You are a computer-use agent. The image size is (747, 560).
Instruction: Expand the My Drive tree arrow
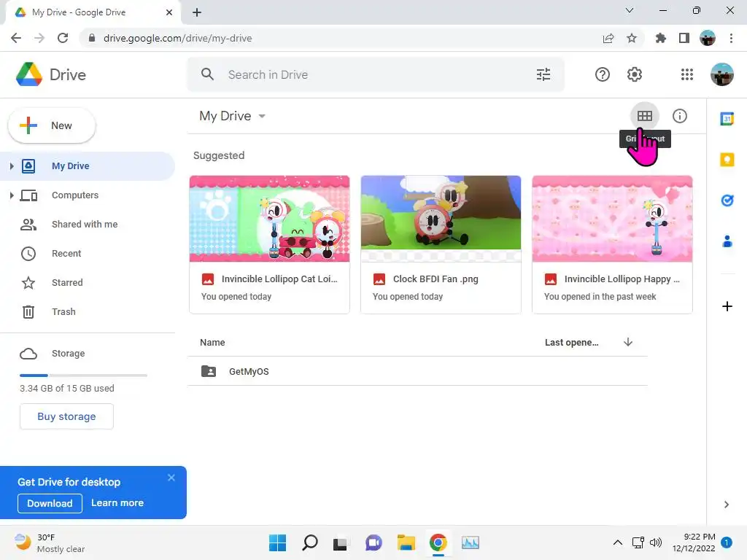pos(12,166)
